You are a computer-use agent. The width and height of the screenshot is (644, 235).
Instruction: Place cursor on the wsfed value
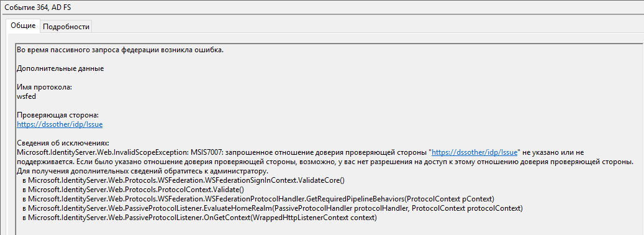coord(29,96)
